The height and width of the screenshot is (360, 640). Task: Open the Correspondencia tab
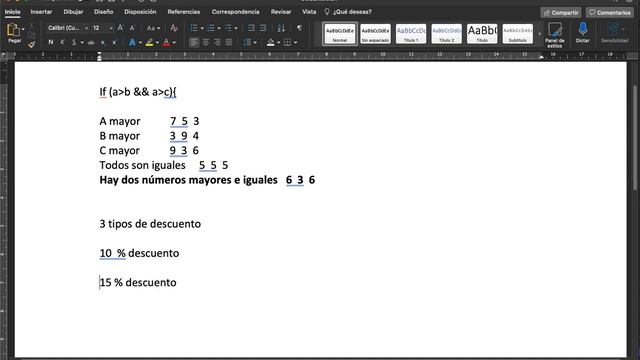[x=236, y=12]
